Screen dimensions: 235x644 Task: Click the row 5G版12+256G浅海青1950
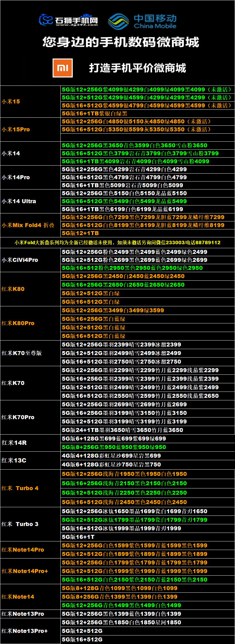coord(148,474)
